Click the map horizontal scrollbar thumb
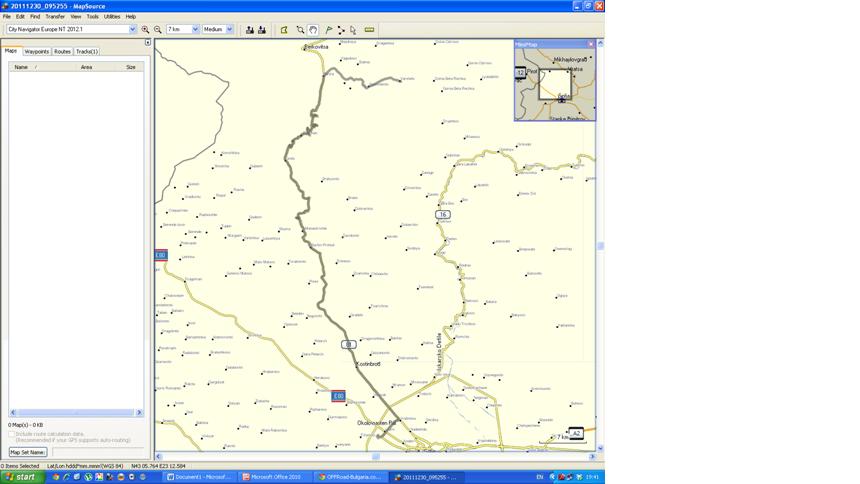Viewport: 860px width, 484px height. click(x=376, y=457)
